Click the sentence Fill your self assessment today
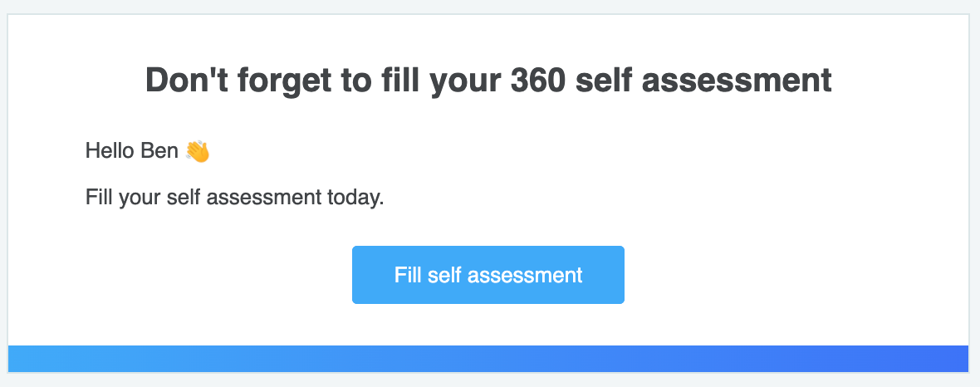Screen dimensions: 980x387 234,198
